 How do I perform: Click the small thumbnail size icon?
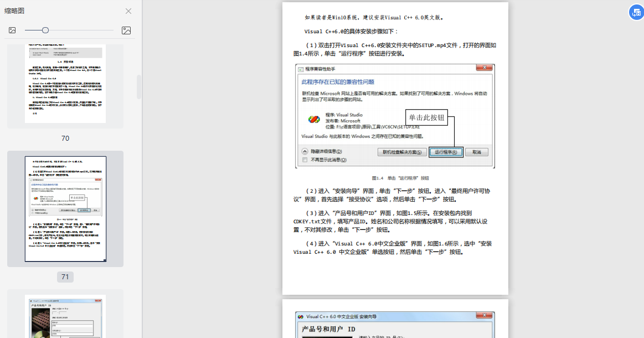(x=12, y=30)
